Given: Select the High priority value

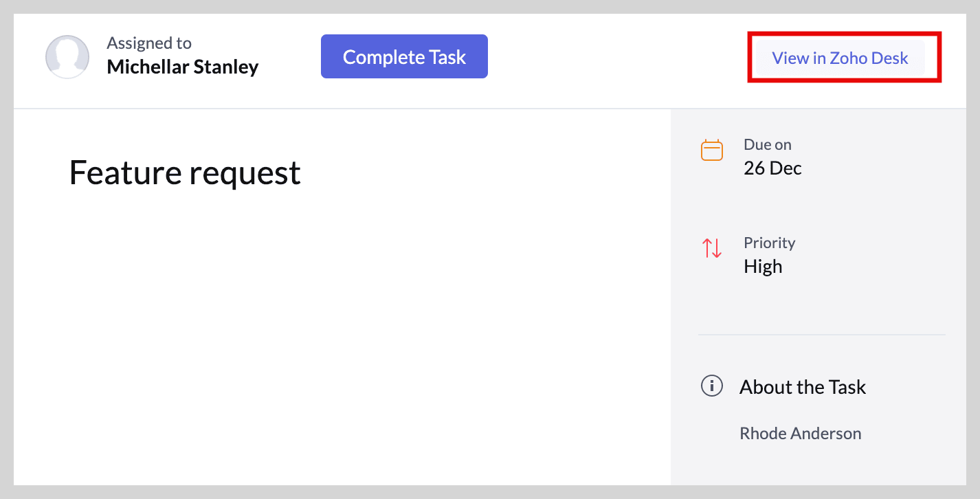Looking at the screenshot, I should tap(763, 267).
